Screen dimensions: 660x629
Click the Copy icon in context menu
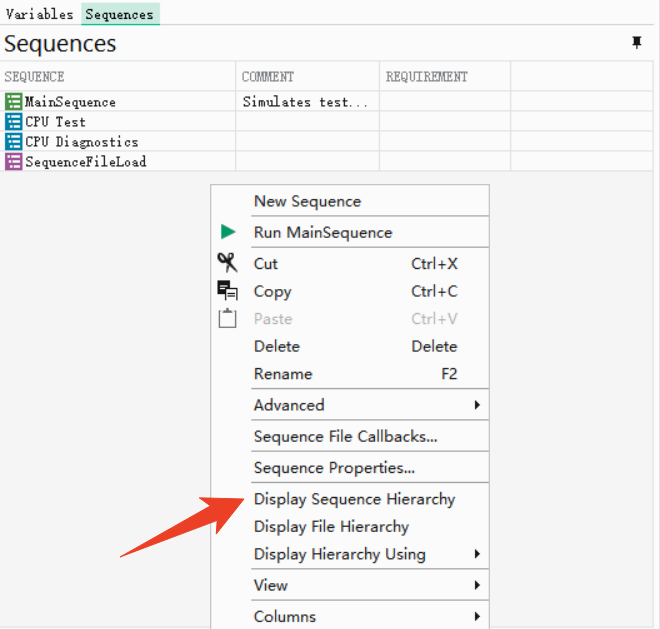[x=227, y=291]
